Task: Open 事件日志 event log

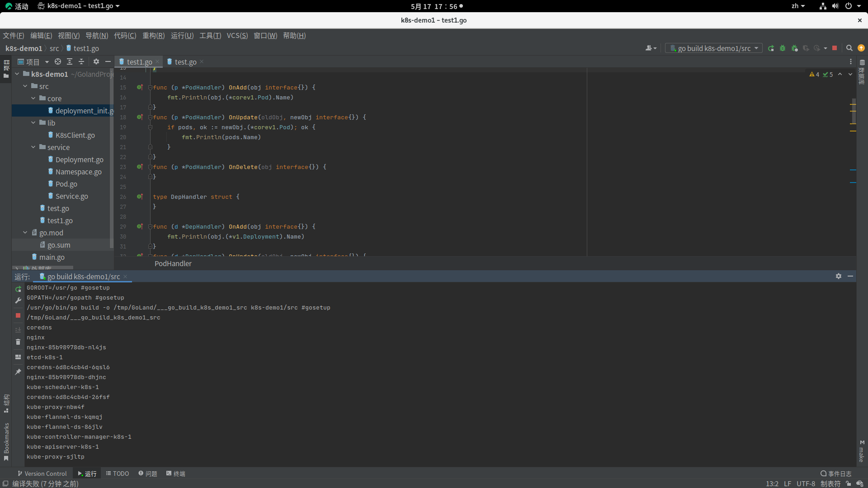Action: click(x=836, y=473)
